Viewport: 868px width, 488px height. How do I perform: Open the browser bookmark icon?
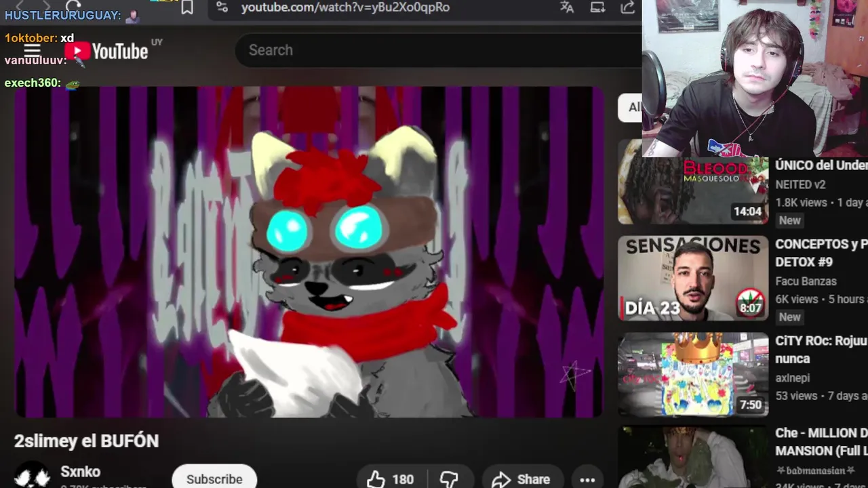point(187,7)
